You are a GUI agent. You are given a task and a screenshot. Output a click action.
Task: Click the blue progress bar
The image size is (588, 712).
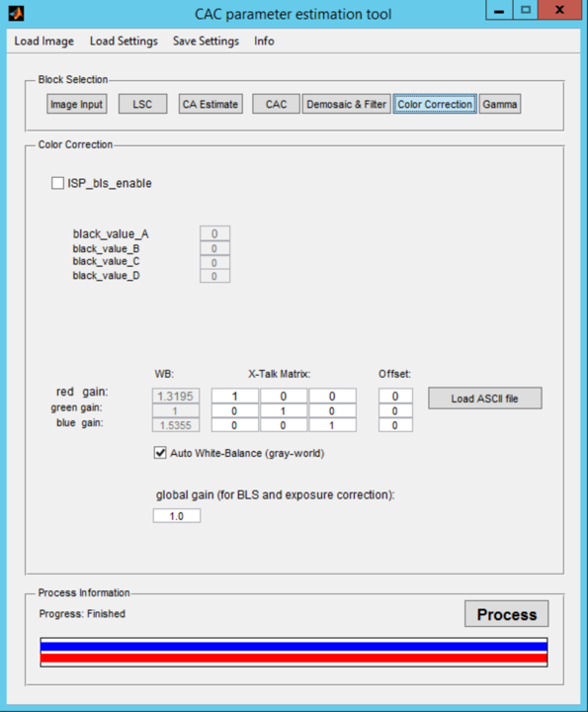pyautogui.click(x=294, y=647)
